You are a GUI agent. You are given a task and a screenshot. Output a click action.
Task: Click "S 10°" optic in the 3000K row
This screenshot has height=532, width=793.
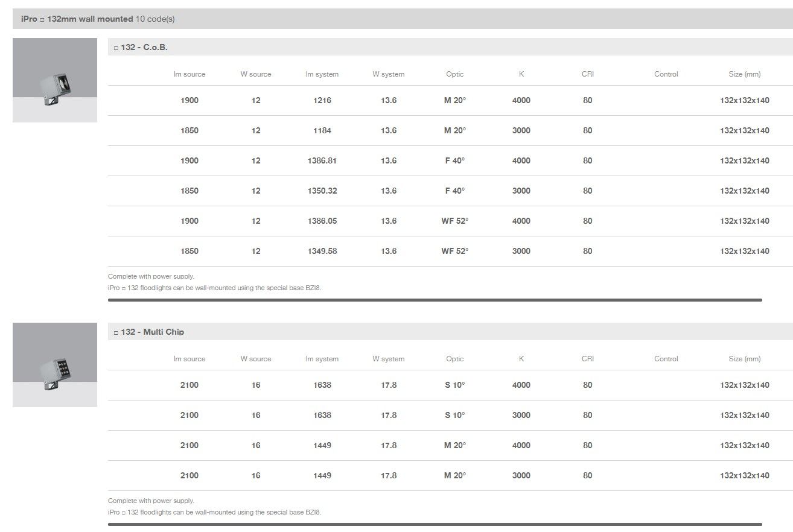click(455, 415)
